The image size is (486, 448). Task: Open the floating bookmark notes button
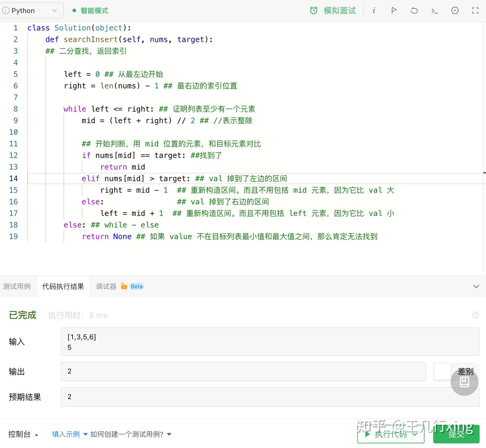464,382
